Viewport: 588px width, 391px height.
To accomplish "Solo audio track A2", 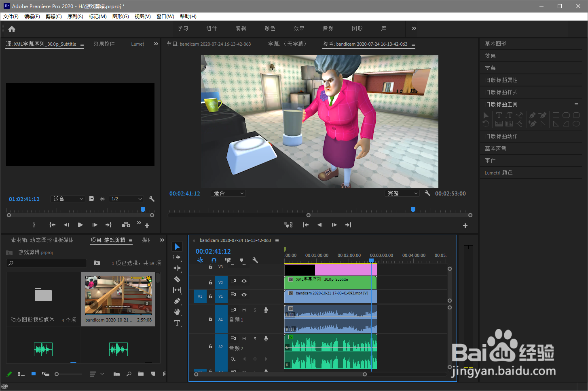I will tap(255, 338).
